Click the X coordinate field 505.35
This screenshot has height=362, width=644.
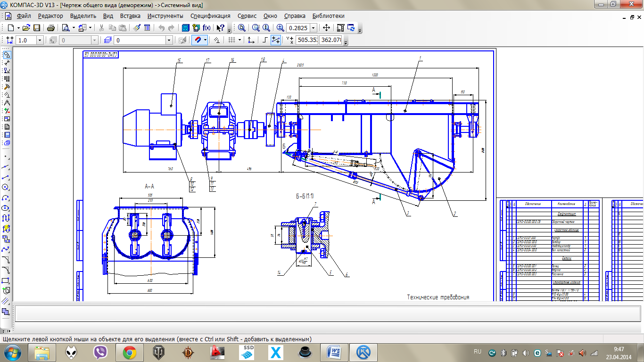(307, 41)
